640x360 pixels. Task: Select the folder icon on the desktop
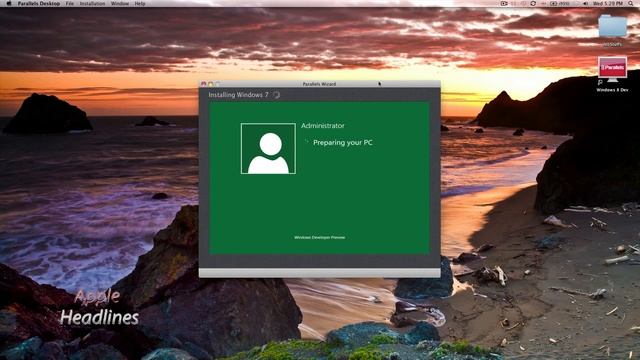pos(612,27)
